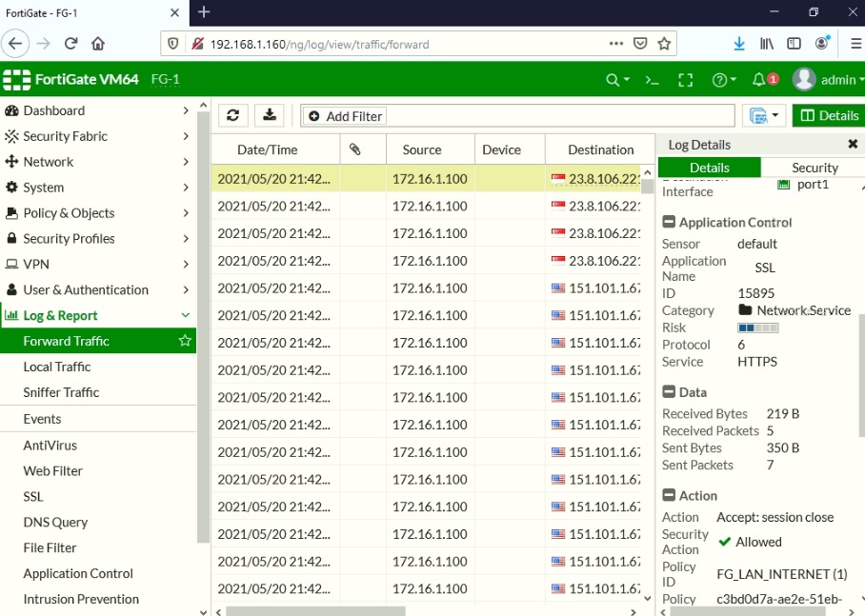The height and width of the screenshot is (616, 865).
Task: Select the highlighted first log row
Action: point(286,178)
